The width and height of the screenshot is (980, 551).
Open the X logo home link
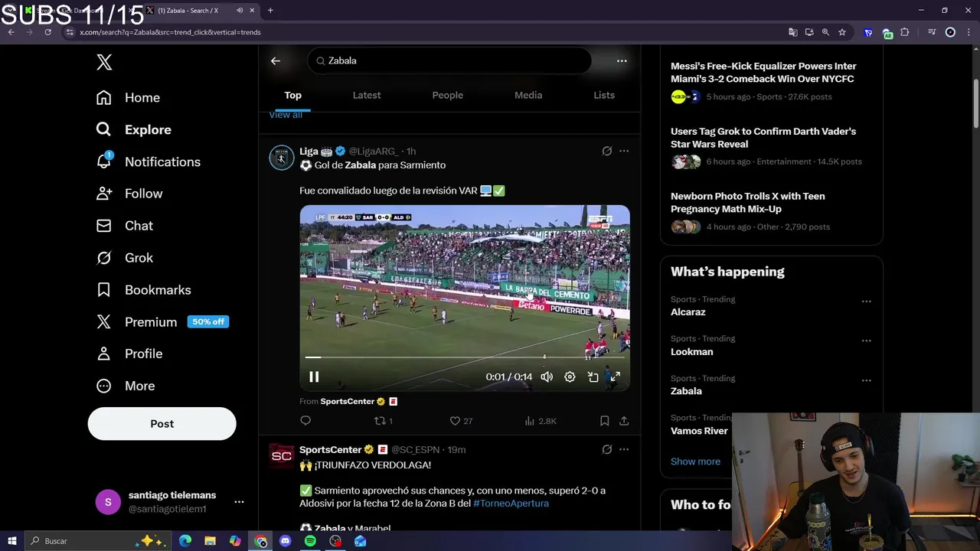pos(104,63)
